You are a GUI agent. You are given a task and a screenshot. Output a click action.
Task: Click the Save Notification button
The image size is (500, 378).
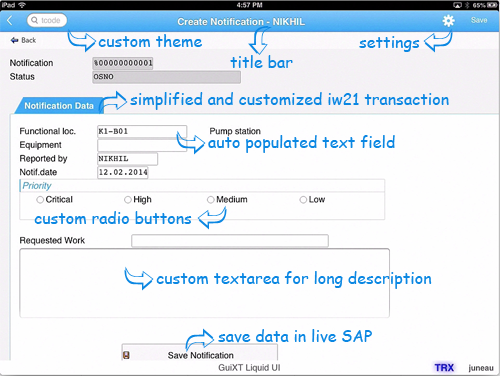(199, 353)
